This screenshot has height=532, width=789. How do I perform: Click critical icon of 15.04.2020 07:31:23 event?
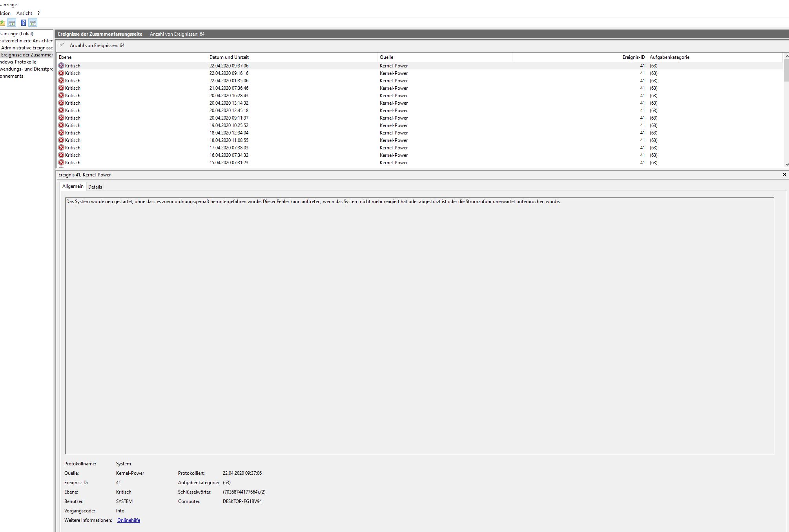click(x=61, y=163)
